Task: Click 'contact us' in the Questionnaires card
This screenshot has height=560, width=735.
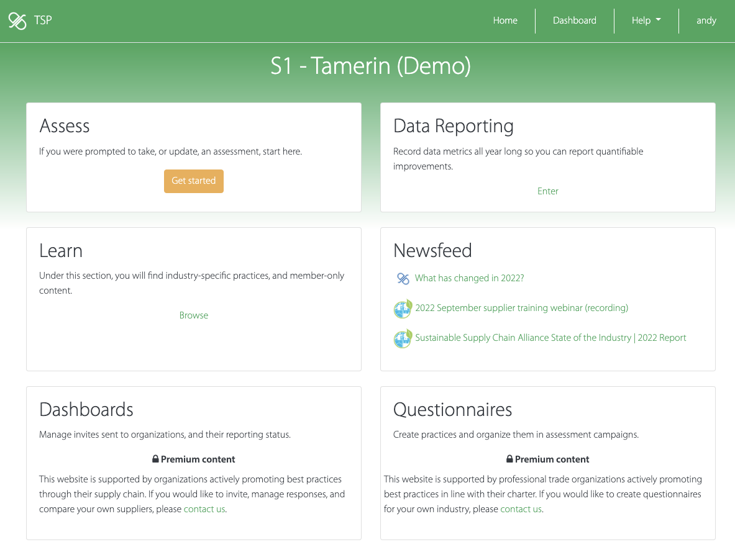Action: click(521, 509)
